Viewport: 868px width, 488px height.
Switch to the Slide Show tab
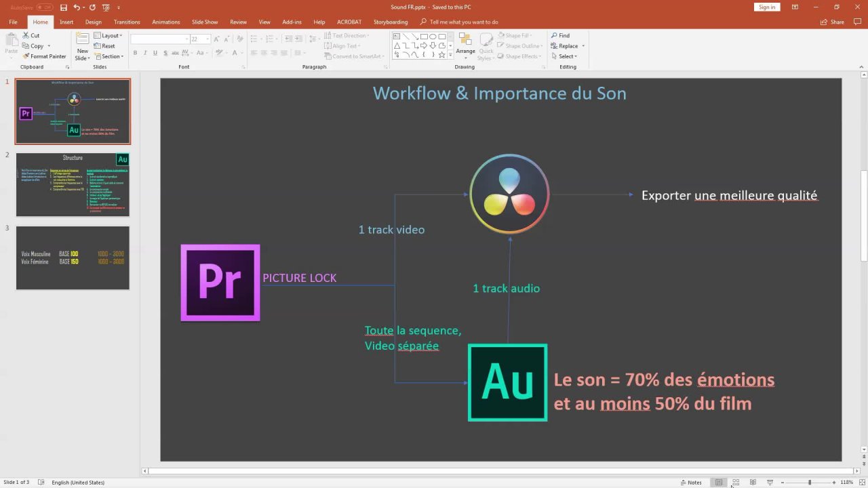pyautogui.click(x=205, y=22)
